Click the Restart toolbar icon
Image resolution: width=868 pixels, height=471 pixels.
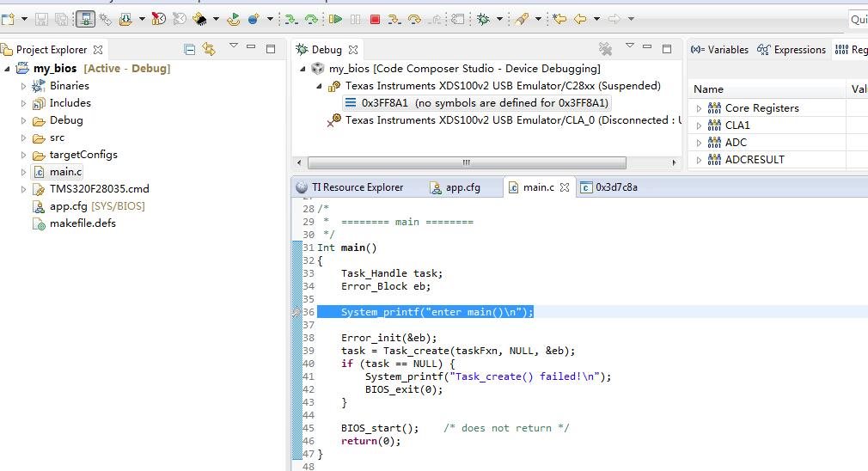click(x=234, y=20)
